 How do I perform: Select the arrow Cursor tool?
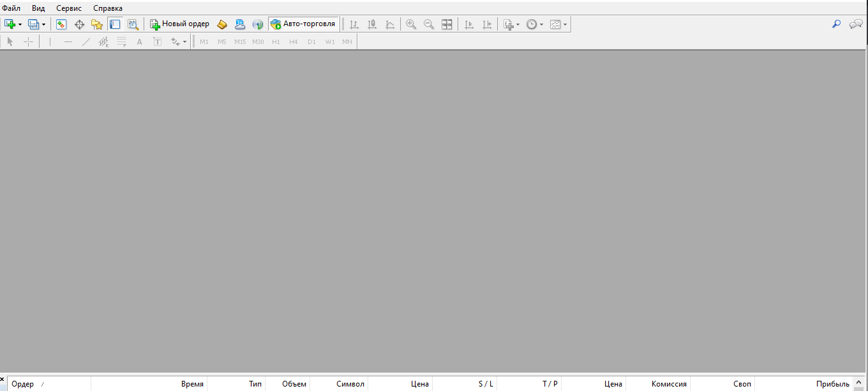(x=10, y=42)
